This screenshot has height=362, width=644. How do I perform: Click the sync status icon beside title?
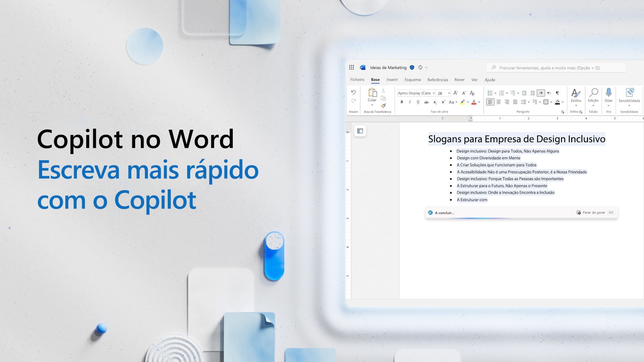(420, 67)
